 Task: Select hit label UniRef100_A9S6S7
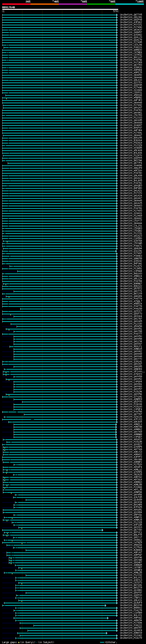tap(131, 440)
